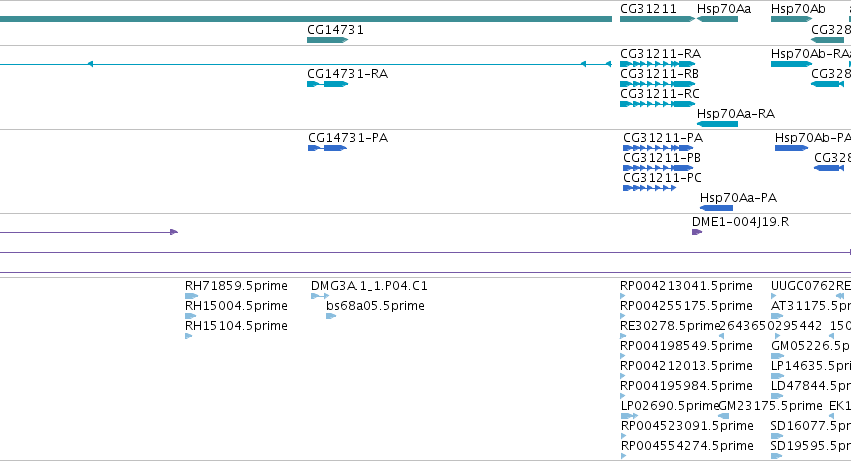
Task: Click the RH15104.5prime EST label
Action: (236, 326)
